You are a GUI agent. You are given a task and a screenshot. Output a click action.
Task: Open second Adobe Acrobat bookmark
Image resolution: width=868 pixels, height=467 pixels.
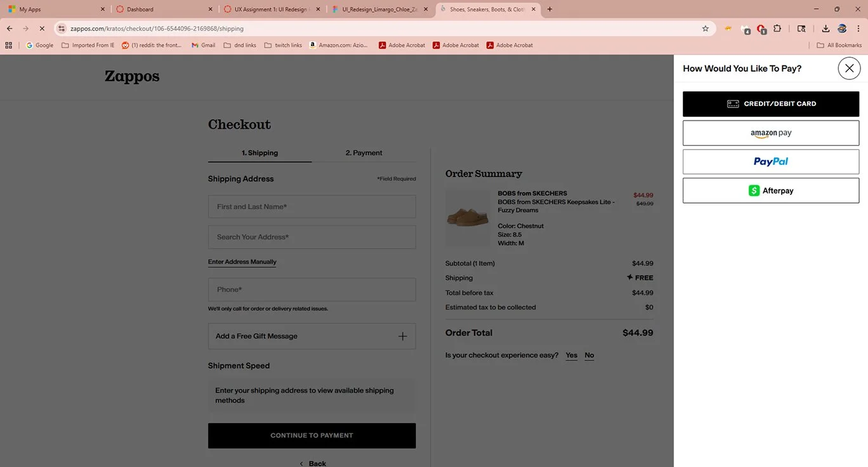(x=456, y=45)
